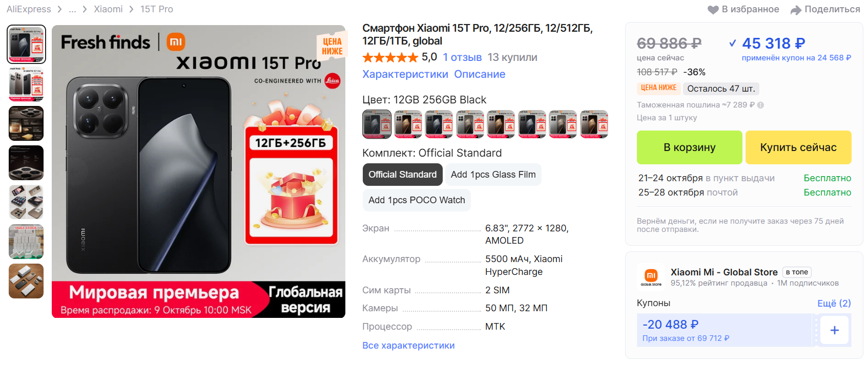Jump to Характеристики section

pos(405,74)
